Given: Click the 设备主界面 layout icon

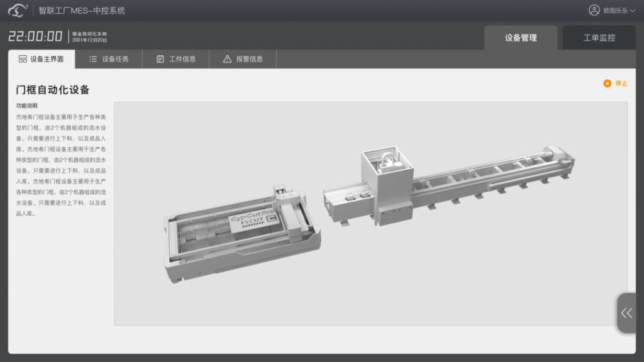Looking at the screenshot, I should click(x=23, y=59).
